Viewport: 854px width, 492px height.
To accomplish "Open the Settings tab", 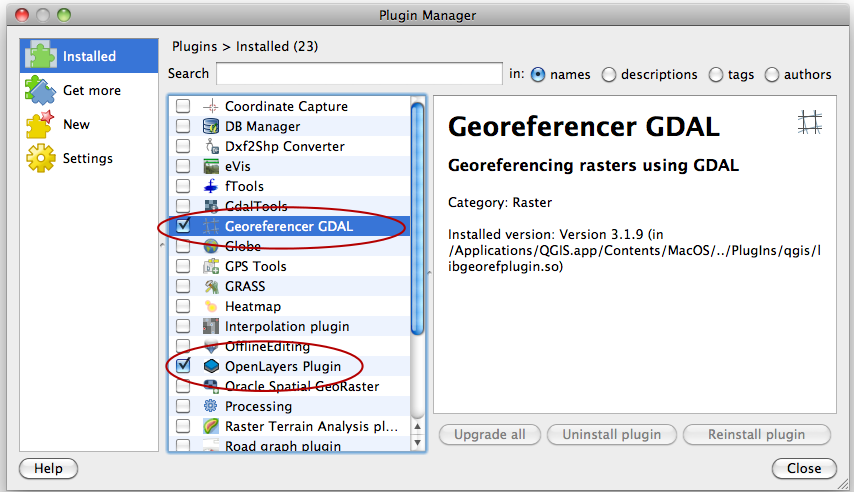I will point(89,159).
